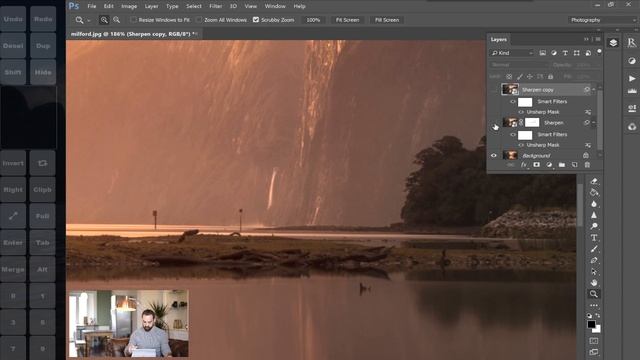The image size is (640, 360).
Task: Select the Paint Bucket tool
Action: [594, 192]
